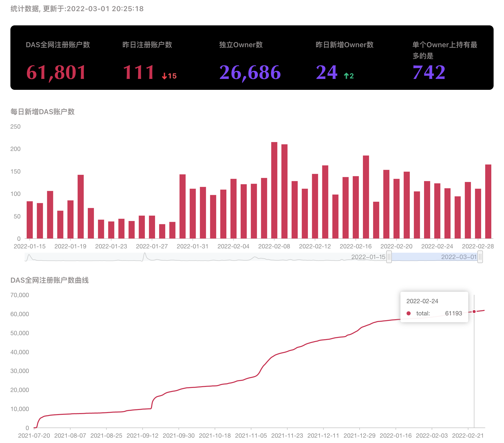Click the green up arrow beside 2
Screen dimensions: 504x443
point(346,76)
